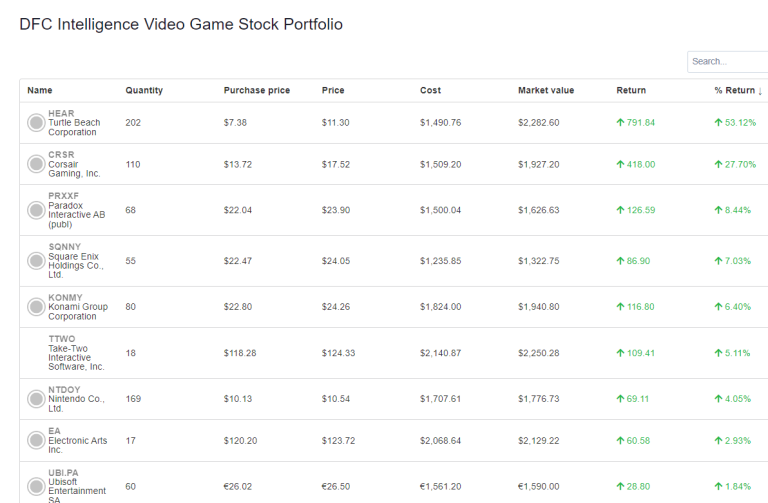Sort table by Return column header

[631, 91]
